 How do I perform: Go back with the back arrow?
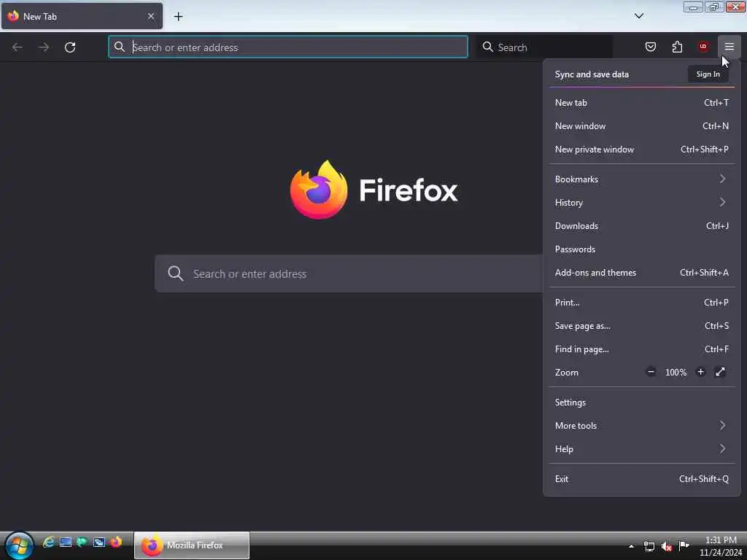click(18, 47)
